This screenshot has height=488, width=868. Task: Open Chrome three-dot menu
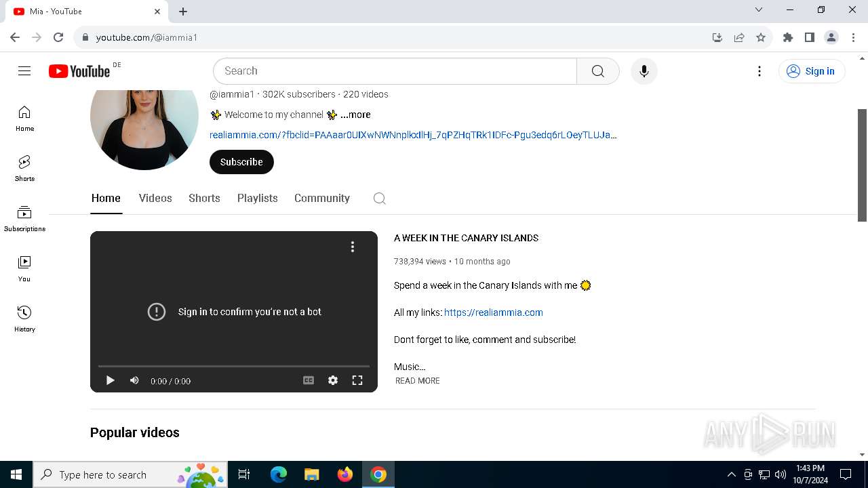(x=852, y=37)
